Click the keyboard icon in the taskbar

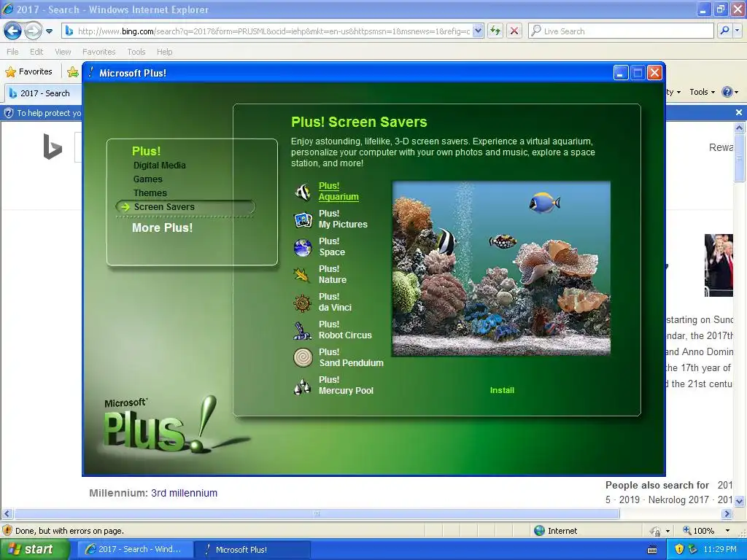[652, 550]
